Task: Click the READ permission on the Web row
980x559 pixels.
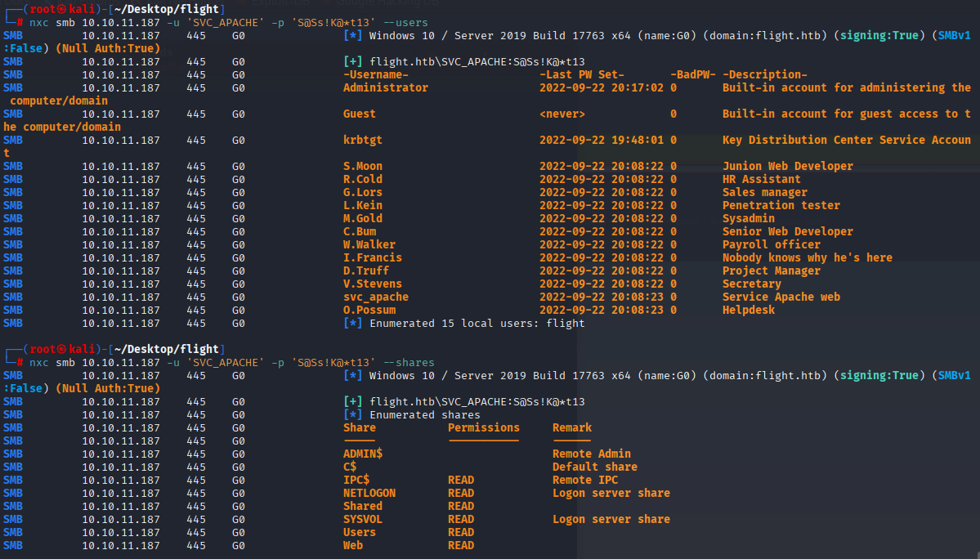Action: (x=461, y=547)
